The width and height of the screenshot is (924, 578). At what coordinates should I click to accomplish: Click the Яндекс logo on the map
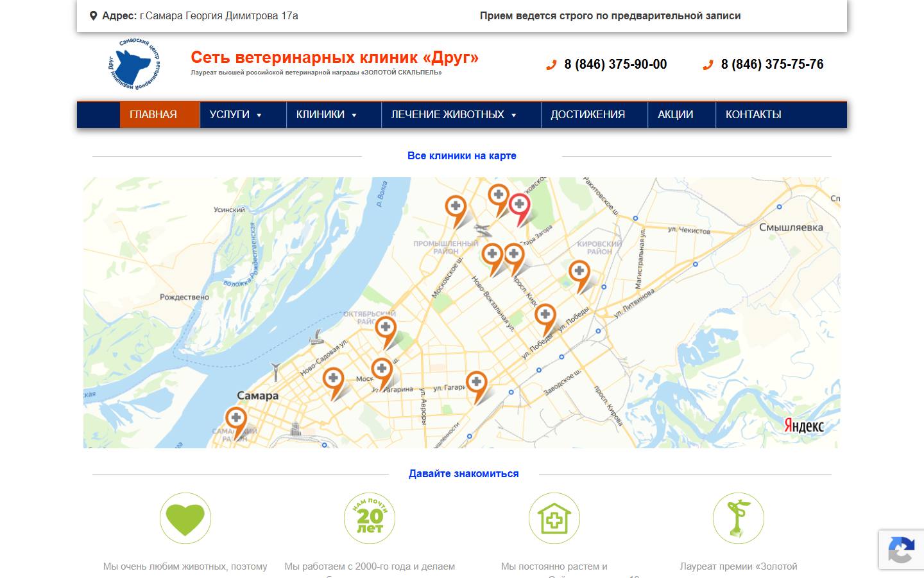click(804, 425)
